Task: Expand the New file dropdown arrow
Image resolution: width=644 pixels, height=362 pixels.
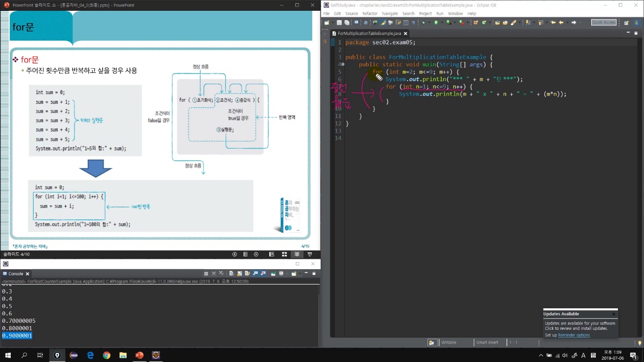Action: point(332,22)
